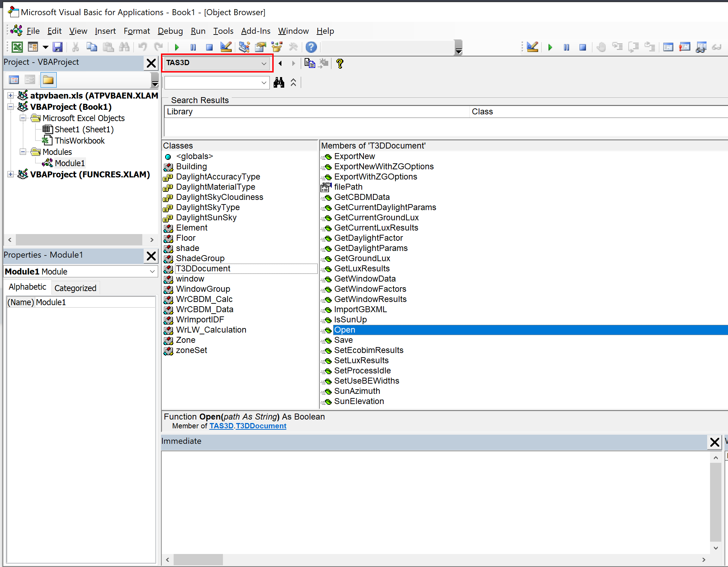Open the Toolbox icon in toolbar
728x567 pixels.
(x=293, y=47)
